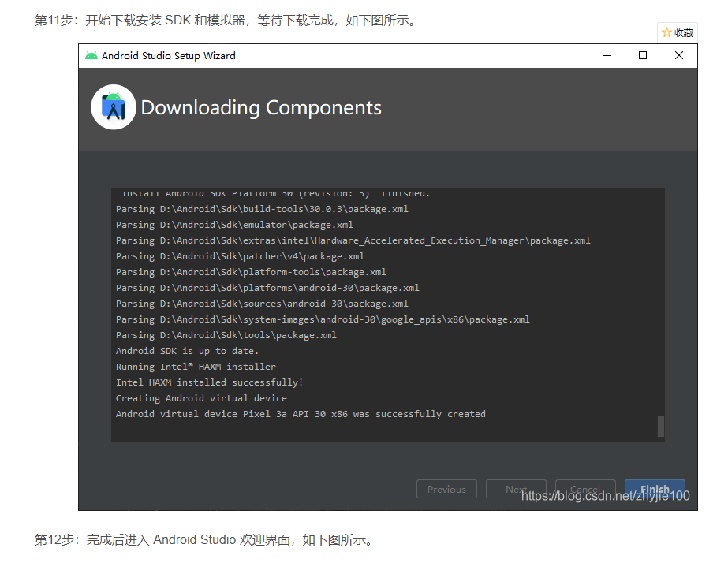Screen dimensions: 728x563
Task: Click the build-tools\30.0.3 parsing line
Action: tap(263, 209)
